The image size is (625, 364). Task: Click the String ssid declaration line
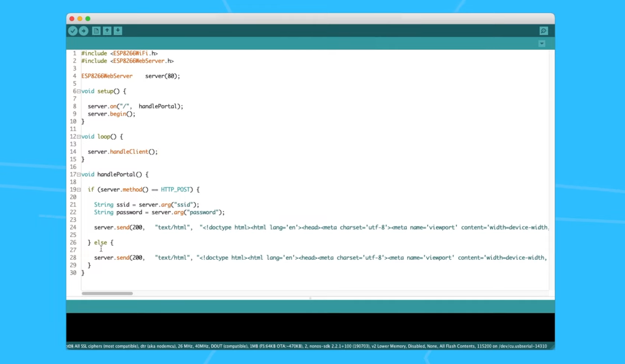146,204
